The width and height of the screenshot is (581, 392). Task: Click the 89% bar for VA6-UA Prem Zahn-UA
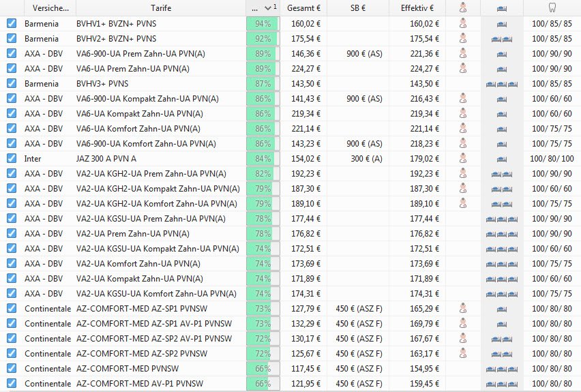tap(263, 69)
